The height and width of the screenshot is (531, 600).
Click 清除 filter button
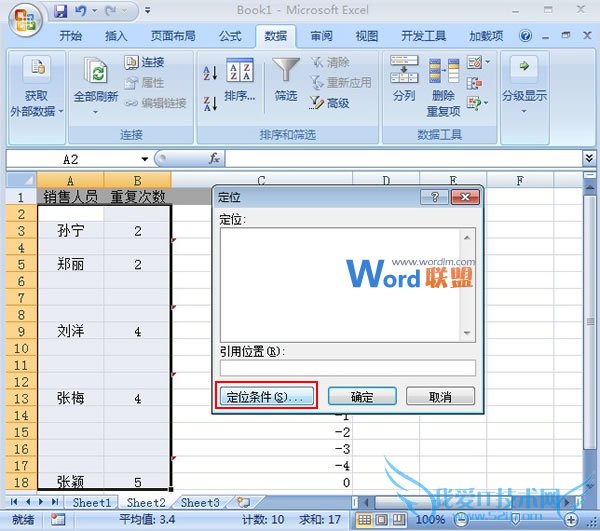click(x=330, y=62)
